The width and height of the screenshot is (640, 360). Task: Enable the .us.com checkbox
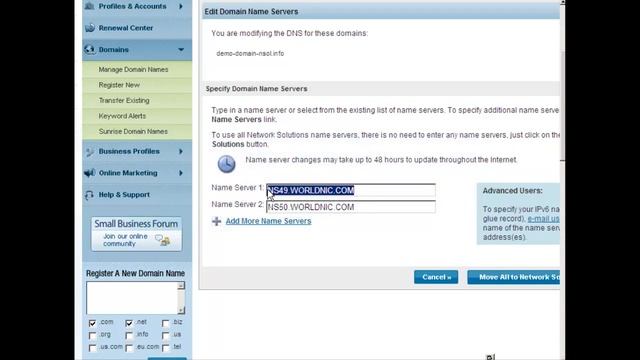(x=92, y=348)
